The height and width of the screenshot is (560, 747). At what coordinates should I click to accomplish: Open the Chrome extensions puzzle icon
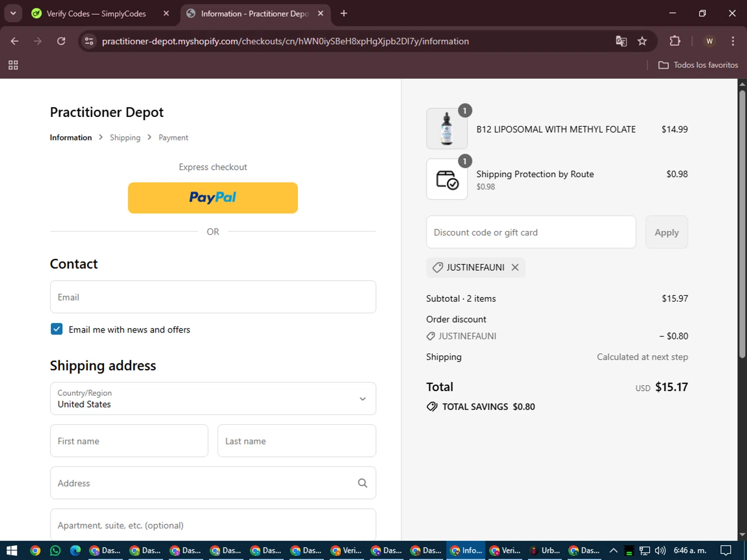(x=675, y=41)
